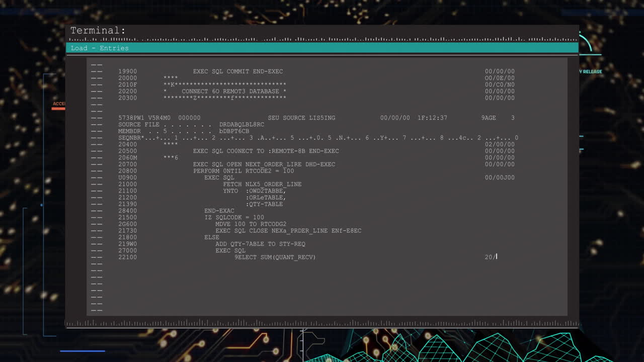The height and width of the screenshot is (362, 644).
Task: Click the "MEMBDR" row value bDBPT6CB
Action: [x=234, y=131]
